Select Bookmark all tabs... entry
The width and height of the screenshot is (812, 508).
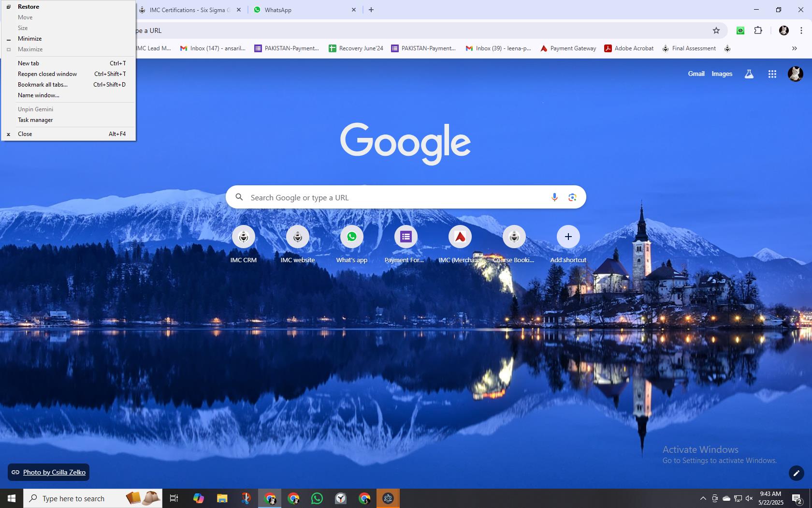pos(68,85)
